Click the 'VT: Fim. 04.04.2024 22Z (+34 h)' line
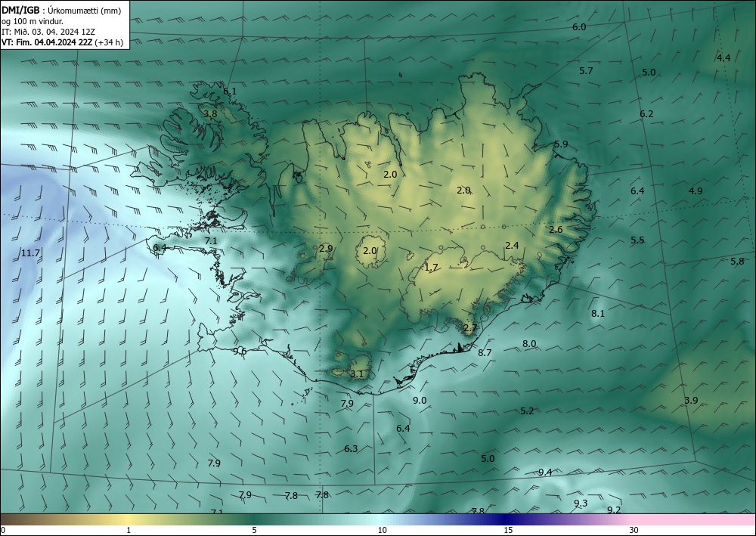The width and height of the screenshot is (756, 536). coord(62,42)
